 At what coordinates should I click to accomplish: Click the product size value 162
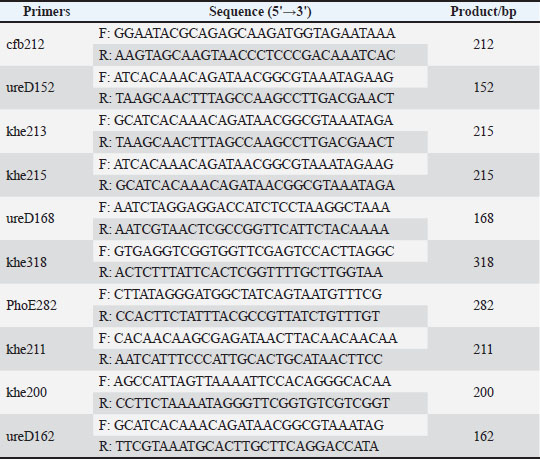pos(483,436)
